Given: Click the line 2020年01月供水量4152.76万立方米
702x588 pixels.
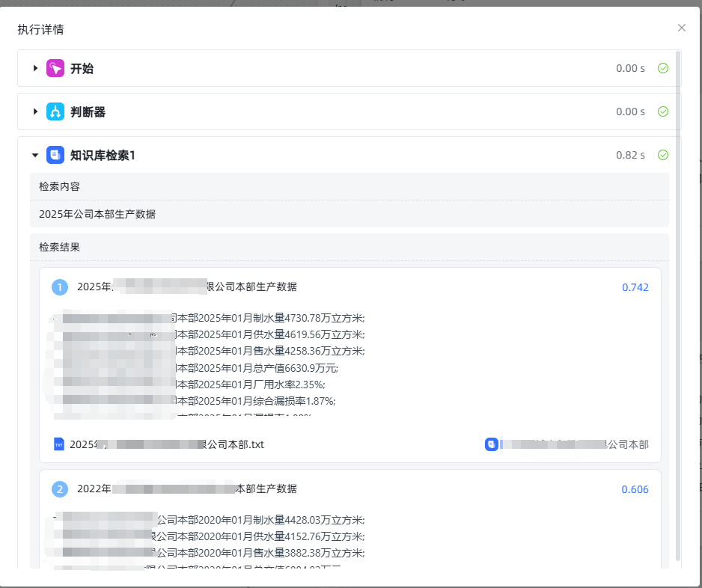Looking at the screenshot, I should pos(281,536).
